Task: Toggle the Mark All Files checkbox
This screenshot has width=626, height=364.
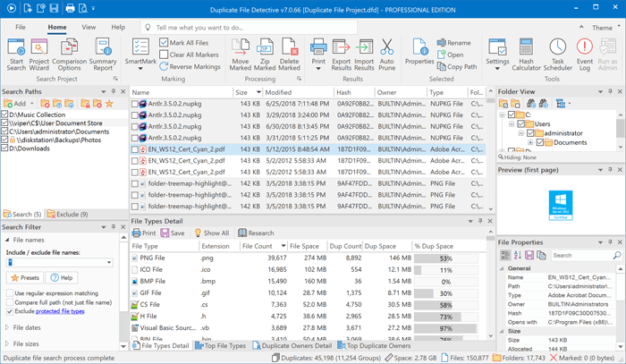Action: tap(164, 43)
